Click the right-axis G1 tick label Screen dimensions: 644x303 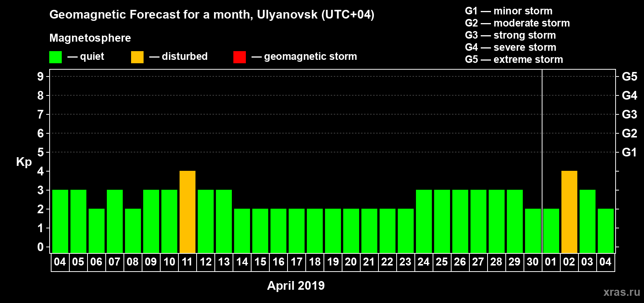[x=630, y=152]
